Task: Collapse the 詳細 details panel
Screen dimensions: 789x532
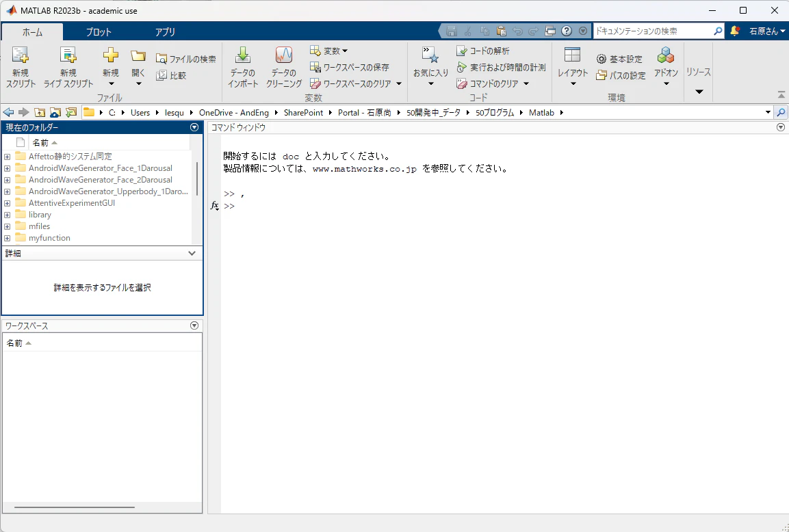Action: coord(192,254)
